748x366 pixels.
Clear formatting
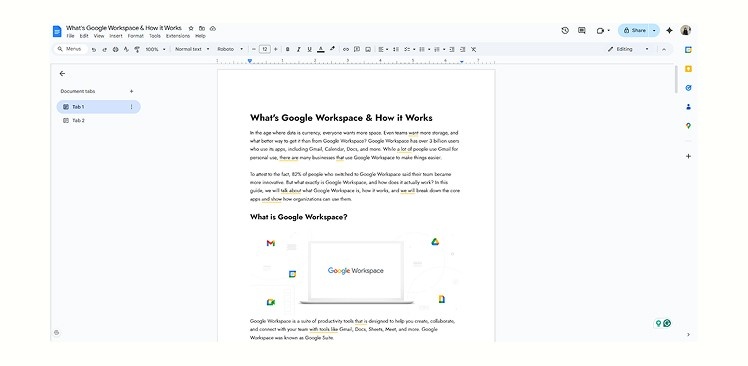coord(473,49)
